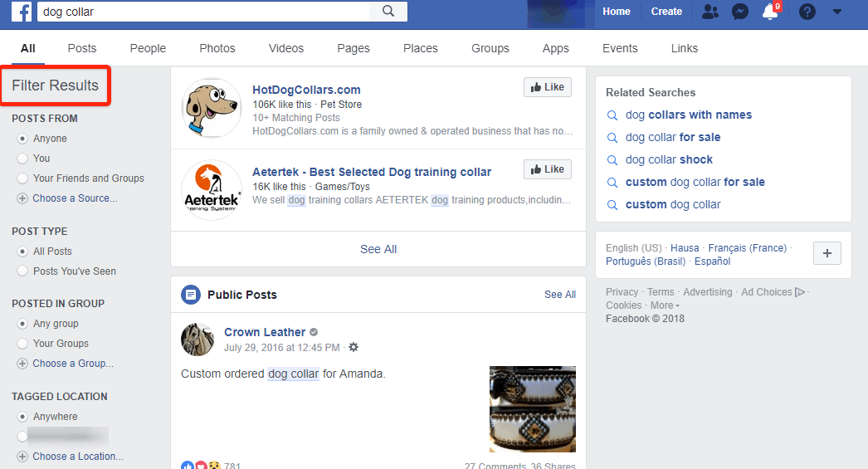The height and width of the screenshot is (469, 868).
Task: Select Anyone under Posts From
Action: pos(22,139)
